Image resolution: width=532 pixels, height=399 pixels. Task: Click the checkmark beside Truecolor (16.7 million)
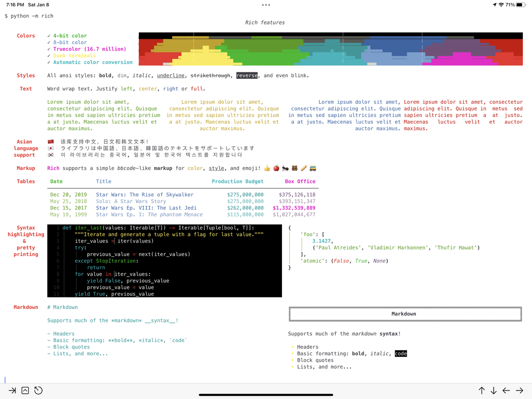pos(49,49)
